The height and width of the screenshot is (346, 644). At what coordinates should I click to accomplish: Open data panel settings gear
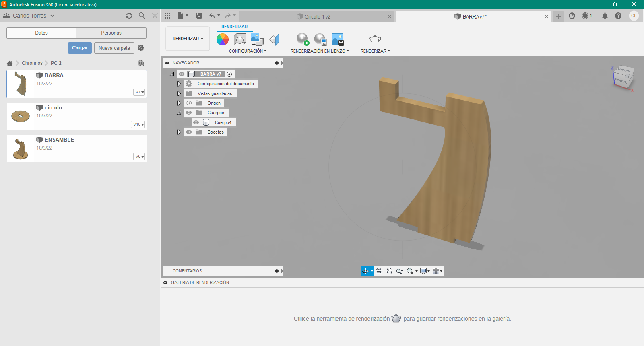click(x=141, y=48)
